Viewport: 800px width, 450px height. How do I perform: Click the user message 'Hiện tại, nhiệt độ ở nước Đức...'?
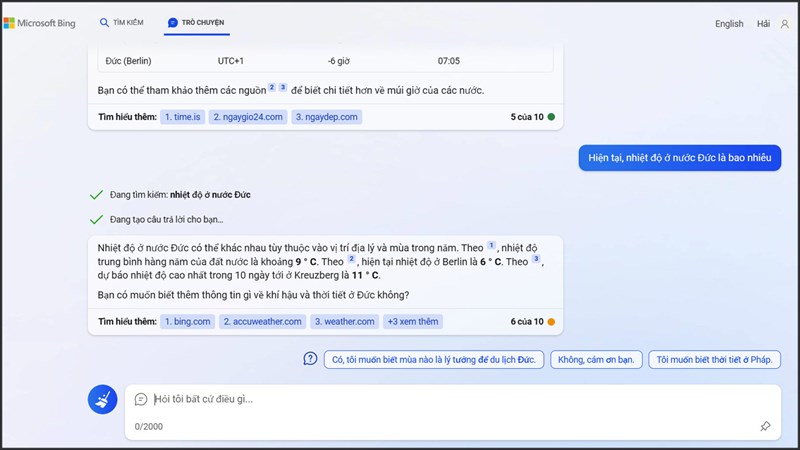pyautogui.click(x=680, y=158)
